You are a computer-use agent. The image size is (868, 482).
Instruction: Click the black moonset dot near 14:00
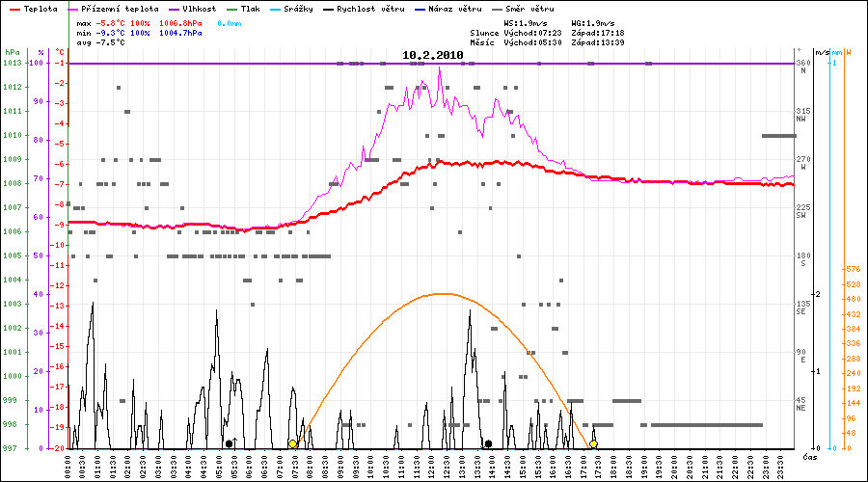489,443
